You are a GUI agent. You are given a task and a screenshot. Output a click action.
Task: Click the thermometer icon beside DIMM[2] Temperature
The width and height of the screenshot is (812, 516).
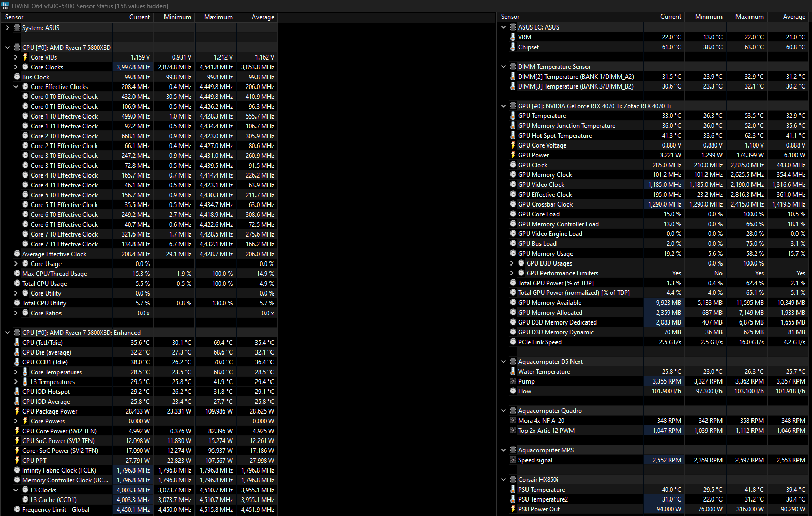coord(513,76)
